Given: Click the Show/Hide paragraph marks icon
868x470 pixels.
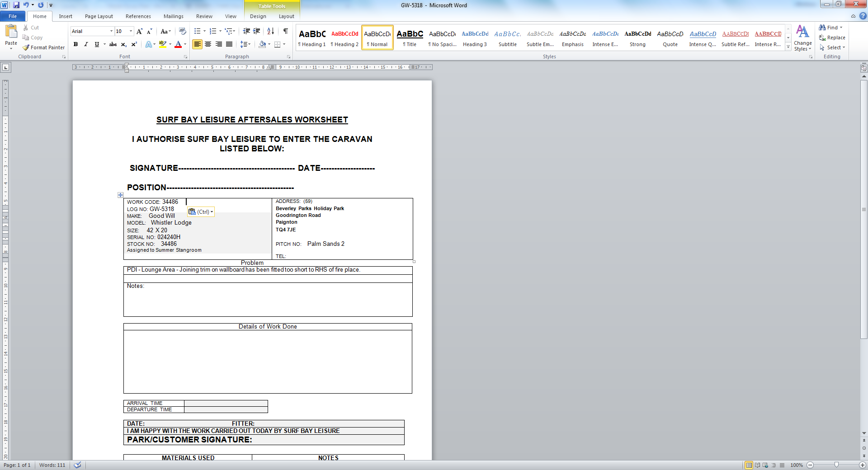Looking at the screenshot, I should point(286,31).
